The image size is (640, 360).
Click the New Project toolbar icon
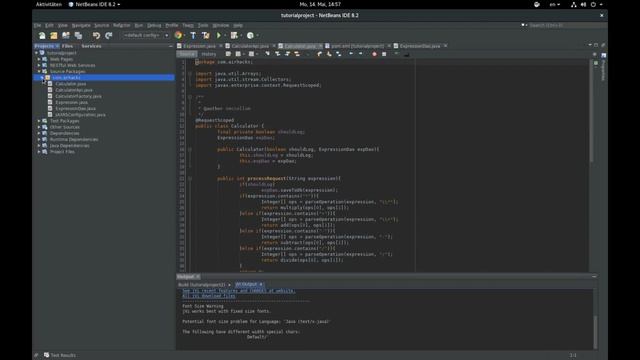coord(54,36)
